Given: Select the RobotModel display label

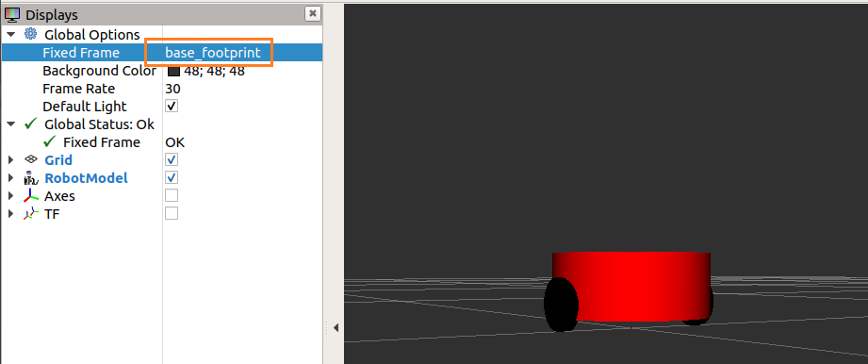Looking at the screenshot, I should pyautogui.click(x=86, y=178).
